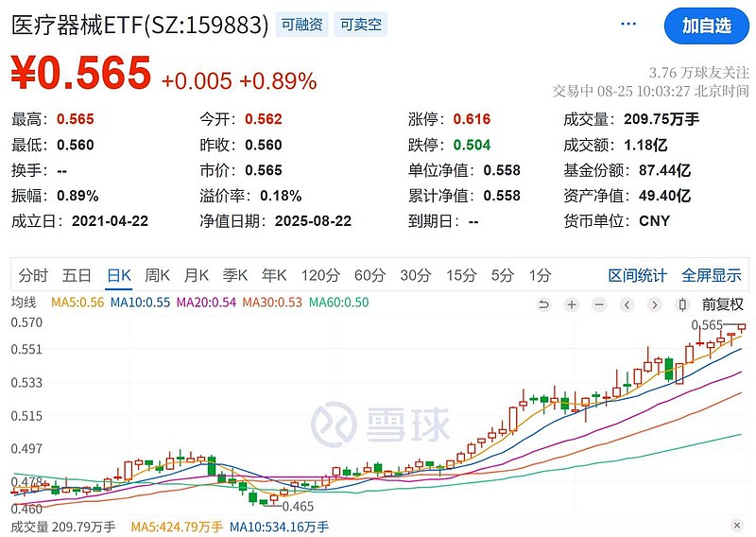Screen dimensions: 756x537
Task: Click the candlestick style icon
Action: [682, 304]
